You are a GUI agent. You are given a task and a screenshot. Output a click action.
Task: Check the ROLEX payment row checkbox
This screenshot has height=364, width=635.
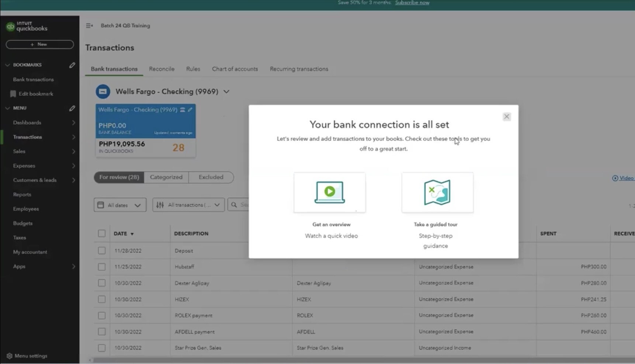102,315
